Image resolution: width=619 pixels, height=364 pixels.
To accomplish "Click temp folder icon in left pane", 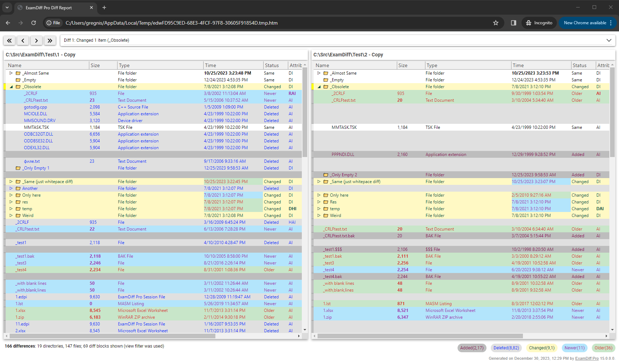I will pyautogui.click(x=18, y=209).
